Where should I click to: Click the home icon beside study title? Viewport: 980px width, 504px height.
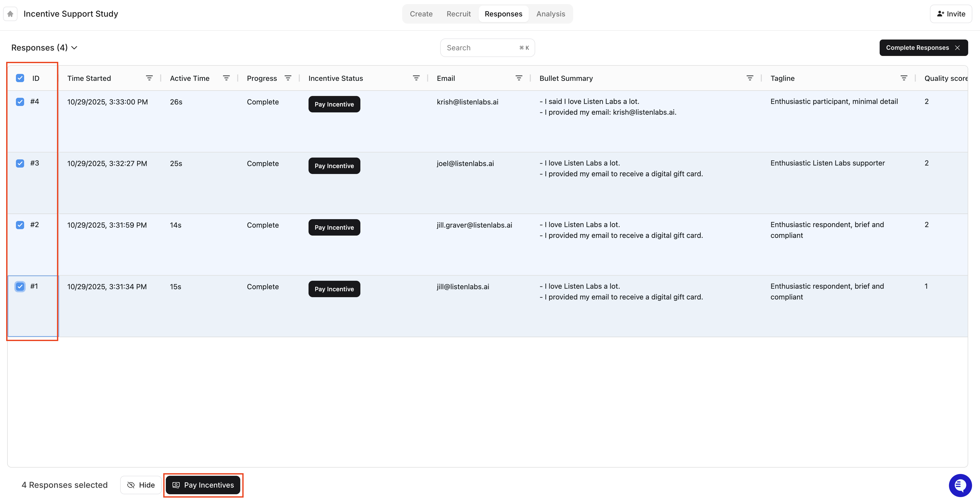pos(10,14)
